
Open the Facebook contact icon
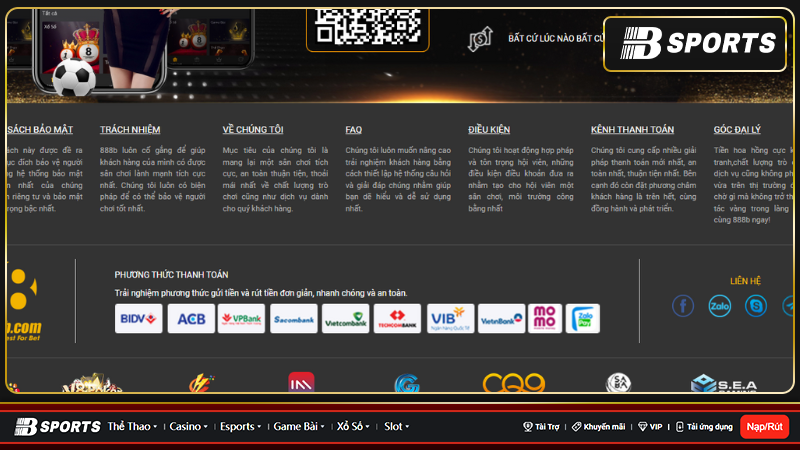click(x=683, y=306)
